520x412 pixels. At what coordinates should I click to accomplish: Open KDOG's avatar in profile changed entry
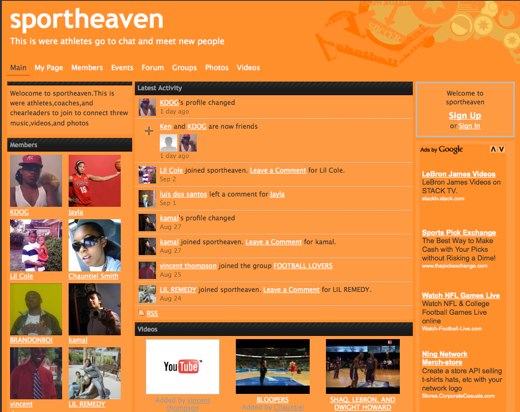point(147,107)
